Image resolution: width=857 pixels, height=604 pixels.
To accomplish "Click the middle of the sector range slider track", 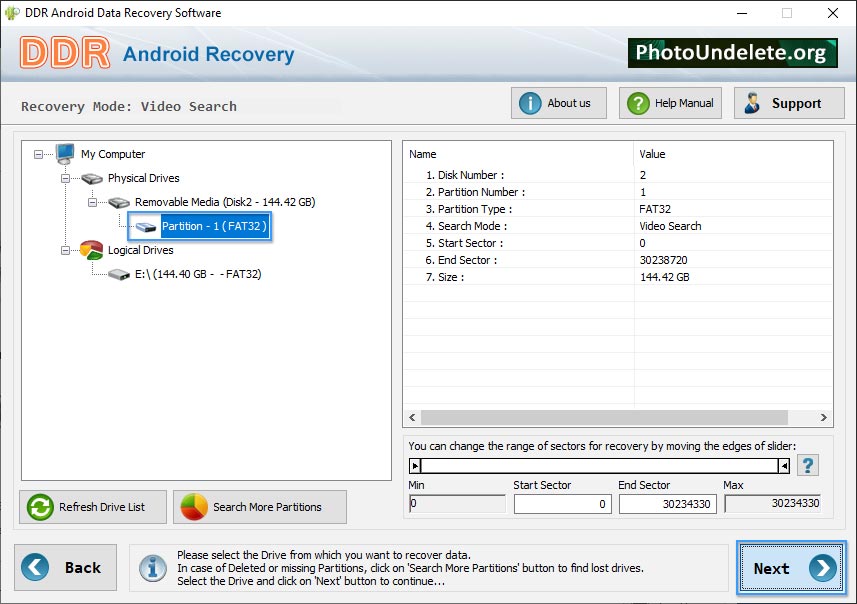I will pos(600,466).
